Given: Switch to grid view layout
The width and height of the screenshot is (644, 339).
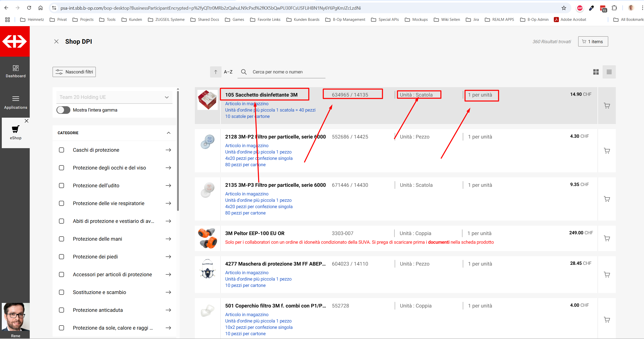Looking at the screenshot, I should (x=596, y=72).
